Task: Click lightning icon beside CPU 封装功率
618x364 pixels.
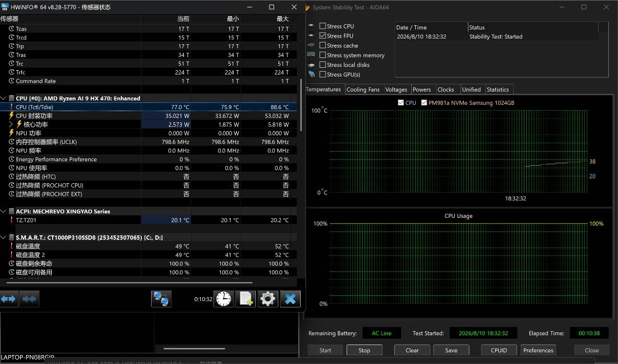Action: (12, 115)
